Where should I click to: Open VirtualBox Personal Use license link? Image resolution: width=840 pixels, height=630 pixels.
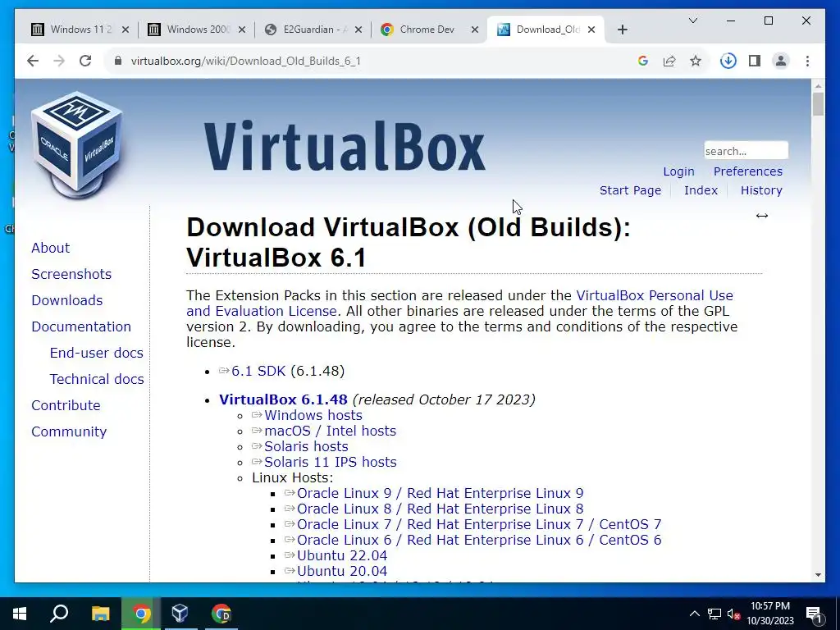coord(655,295)
